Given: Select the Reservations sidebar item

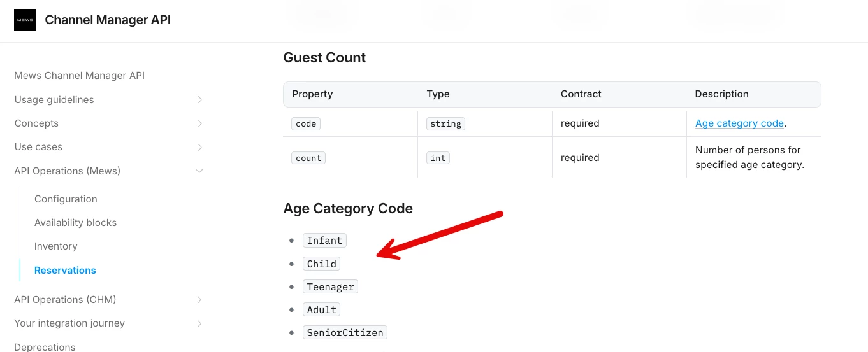Looking at the screenshot, I should (x=65, y=271).
